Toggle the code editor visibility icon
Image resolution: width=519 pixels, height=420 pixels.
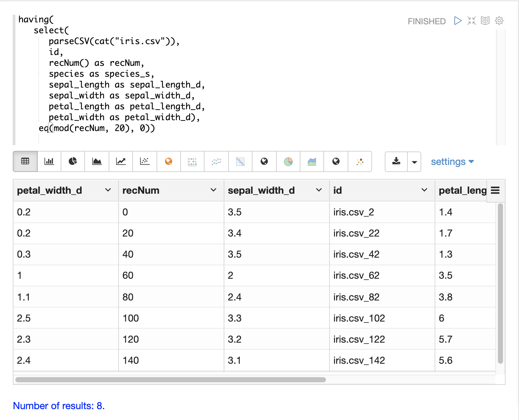tap(471, 21)
